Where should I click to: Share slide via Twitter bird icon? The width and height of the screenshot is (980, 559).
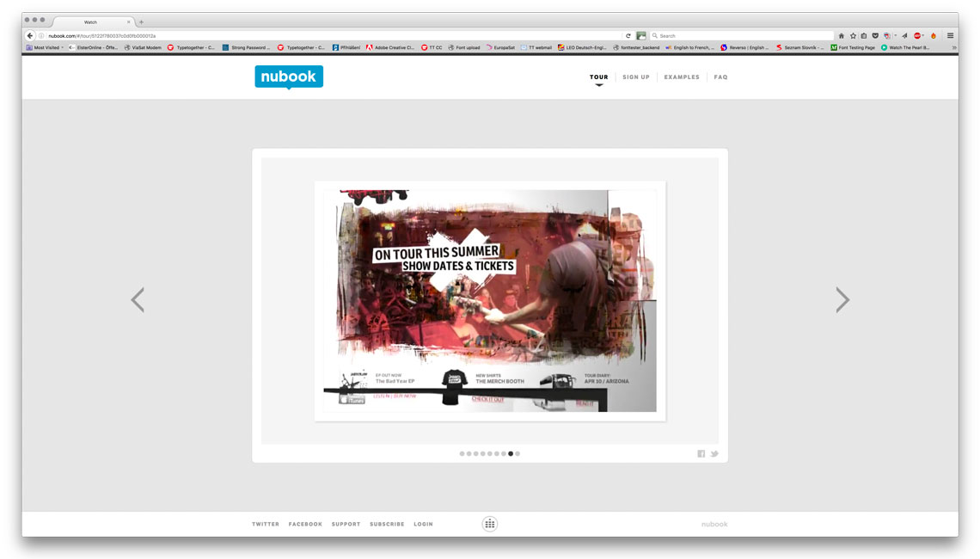click(x=714, y=454)
